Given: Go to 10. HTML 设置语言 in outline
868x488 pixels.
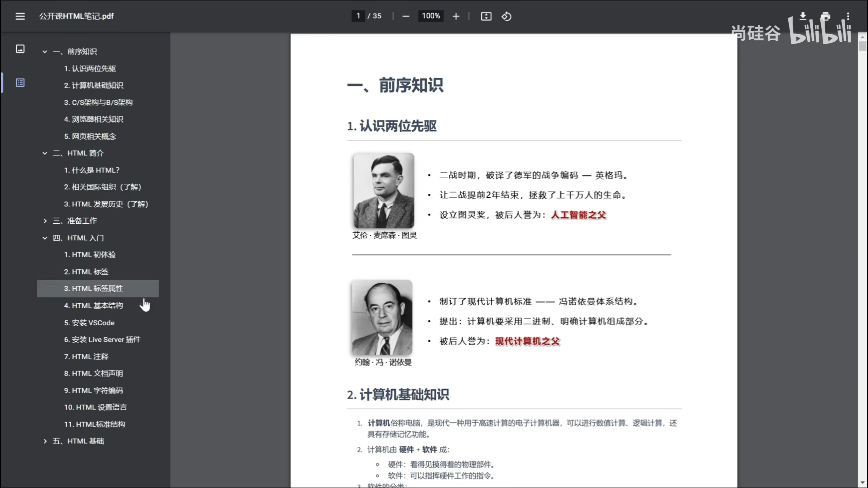Looking at the screenshot, I should pos(95,407).
